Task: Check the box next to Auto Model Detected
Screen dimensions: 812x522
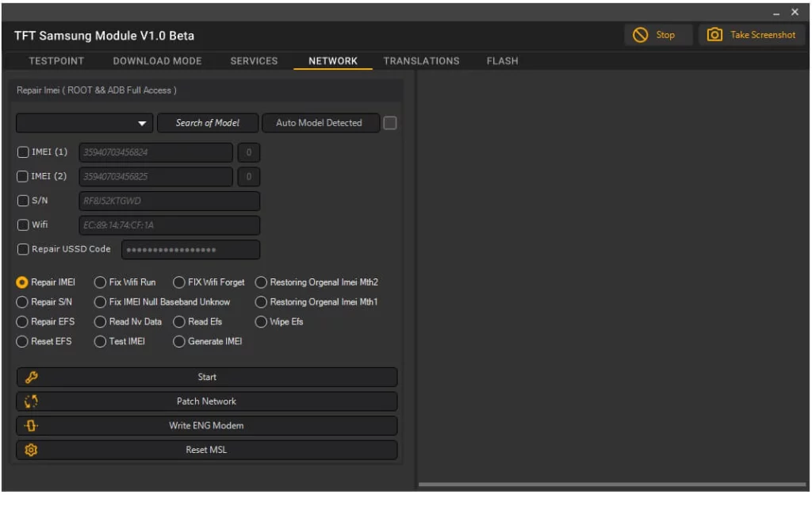Action: (390, 123)
